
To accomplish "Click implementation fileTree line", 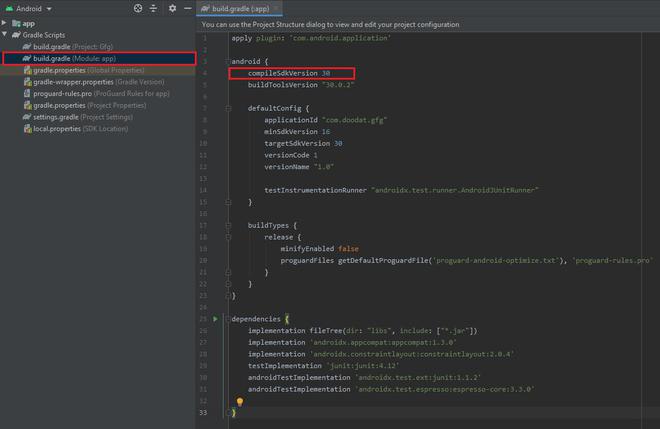I will [x=362, y=331].
